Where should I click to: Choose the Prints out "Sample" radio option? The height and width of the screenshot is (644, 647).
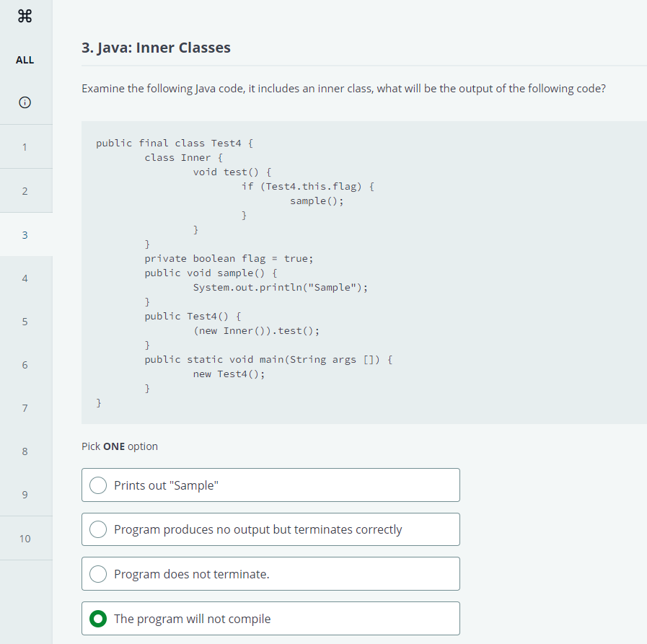[99, 485]
